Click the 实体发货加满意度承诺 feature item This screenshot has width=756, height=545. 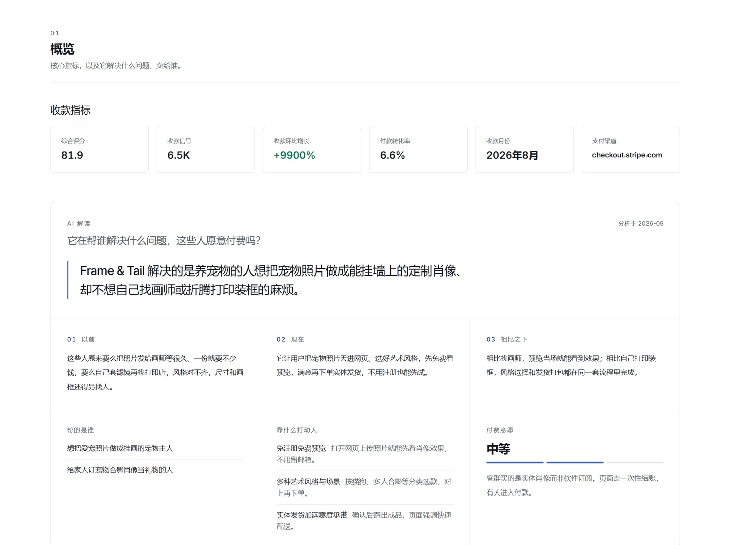click(364, 521)
